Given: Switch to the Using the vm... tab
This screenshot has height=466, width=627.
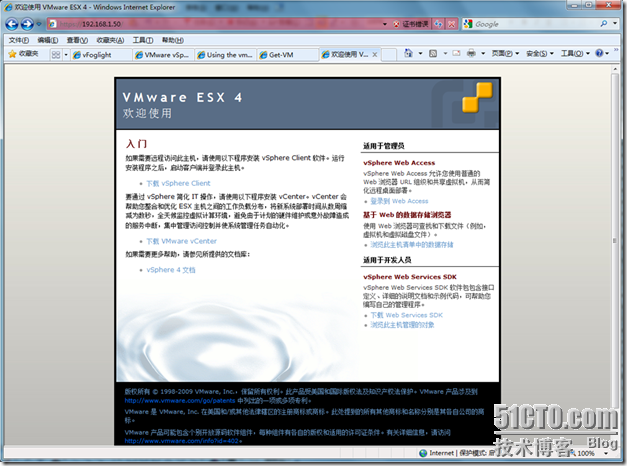Looking at the screenshot, I should tap(226, 55).
